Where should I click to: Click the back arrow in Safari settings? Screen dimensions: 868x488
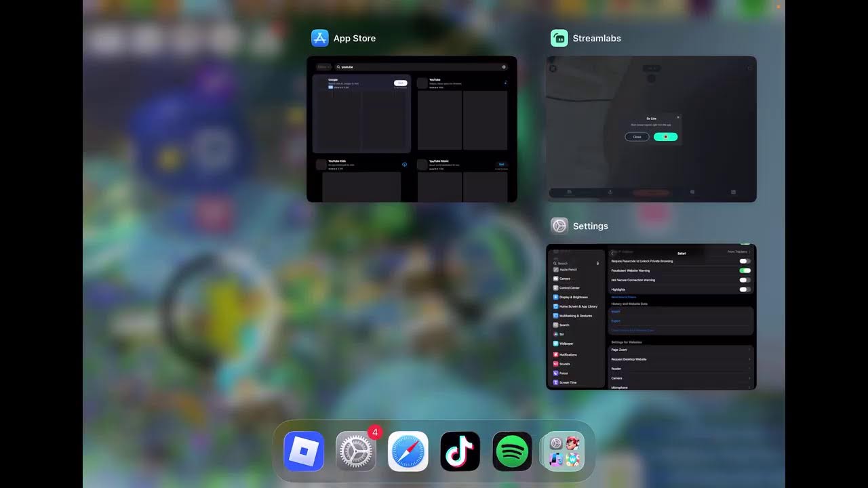(613, 253)
